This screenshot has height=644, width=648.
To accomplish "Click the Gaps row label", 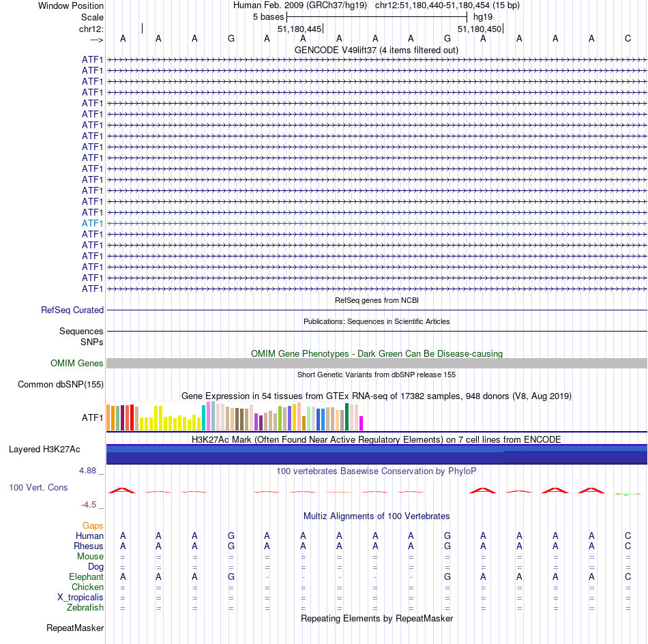I will tap(93, 526).
